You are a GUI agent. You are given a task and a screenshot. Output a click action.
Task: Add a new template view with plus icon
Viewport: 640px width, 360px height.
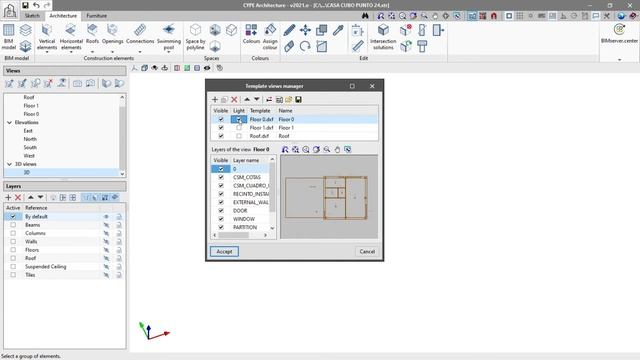(215, 100)
